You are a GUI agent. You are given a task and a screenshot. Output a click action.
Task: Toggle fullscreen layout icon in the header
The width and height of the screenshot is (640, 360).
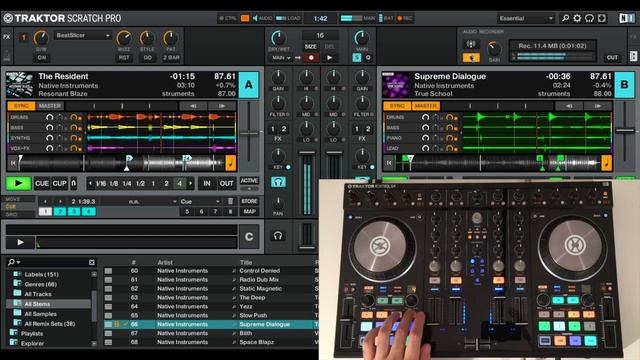[x=602, y=18]
